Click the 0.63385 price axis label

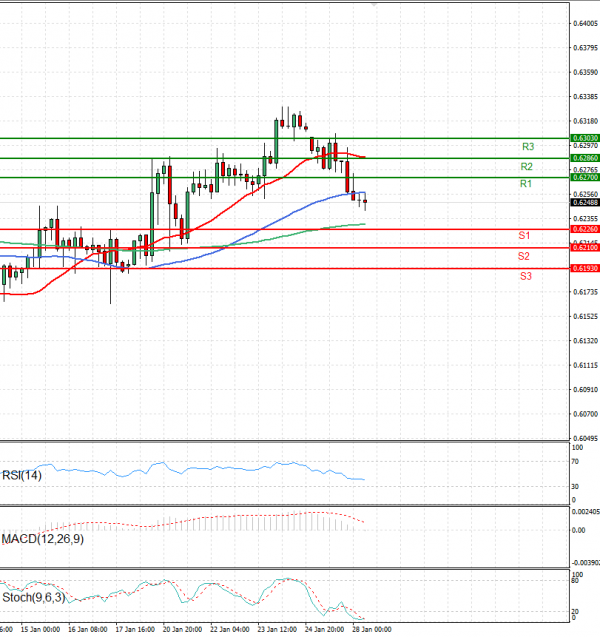[585, 97]
